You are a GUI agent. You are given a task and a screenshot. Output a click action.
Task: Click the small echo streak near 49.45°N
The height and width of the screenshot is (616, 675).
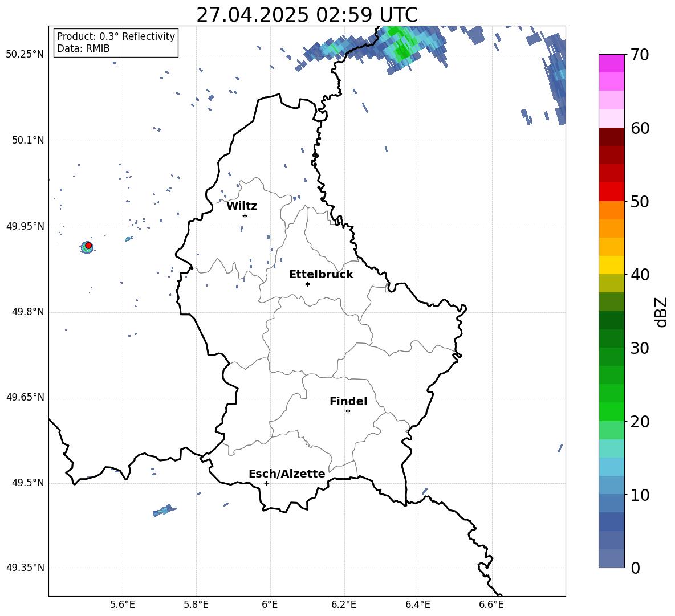point(164,511)
